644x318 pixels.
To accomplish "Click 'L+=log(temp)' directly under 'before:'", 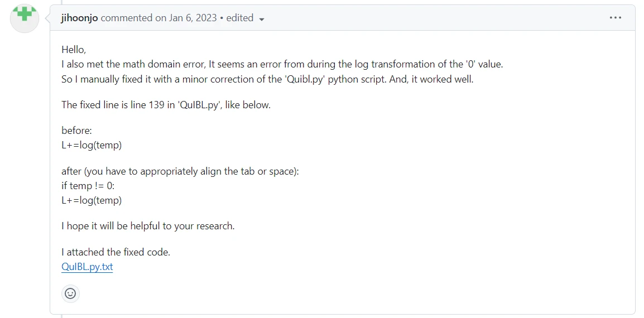I will click(92, 145).
